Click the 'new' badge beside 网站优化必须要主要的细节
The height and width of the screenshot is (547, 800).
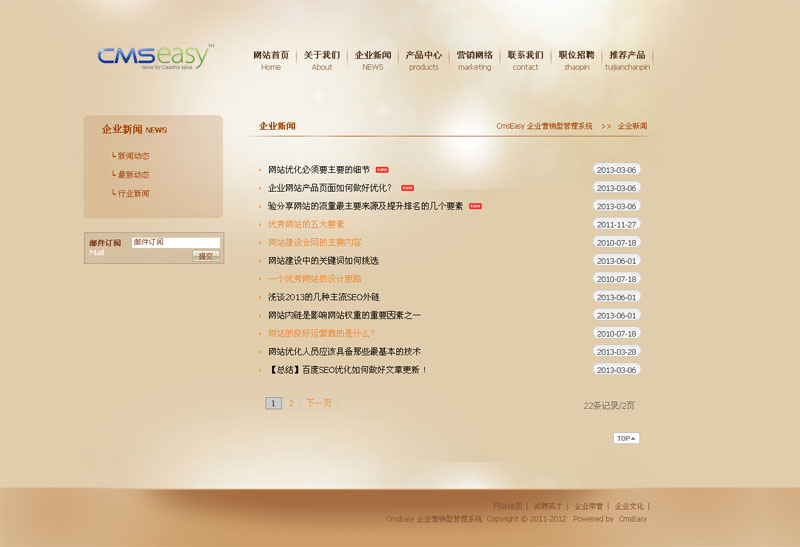tap(382, 170)
